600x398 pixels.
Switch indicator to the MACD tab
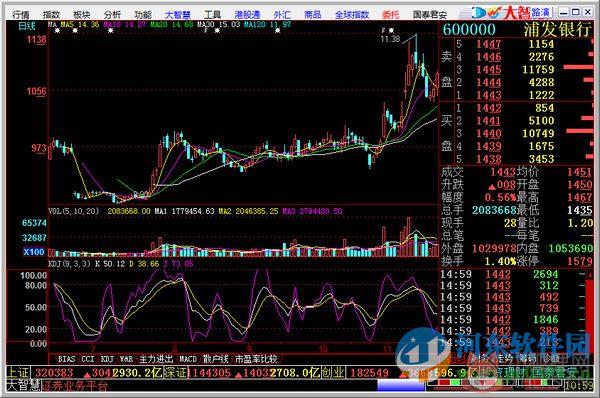click(x=188, y=359)
